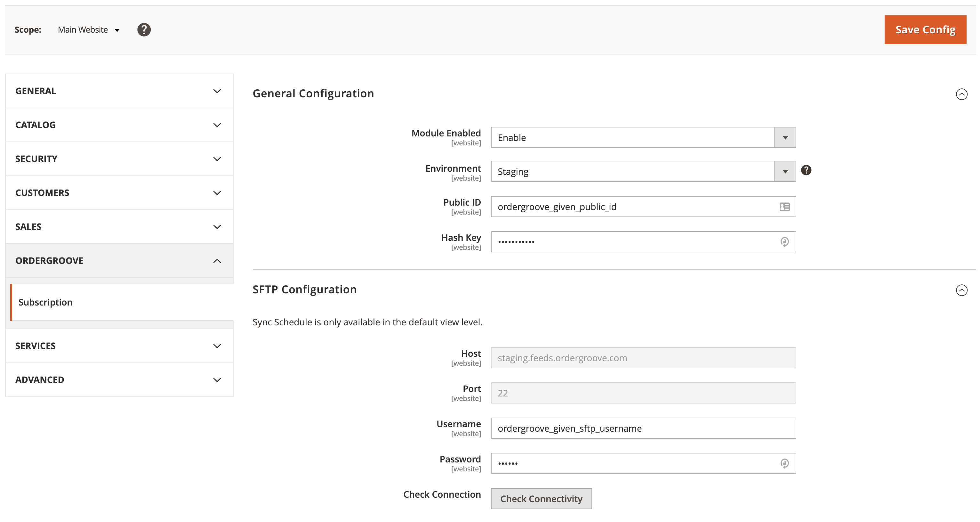
Task: Click the Save Config button
Action: 925,30
